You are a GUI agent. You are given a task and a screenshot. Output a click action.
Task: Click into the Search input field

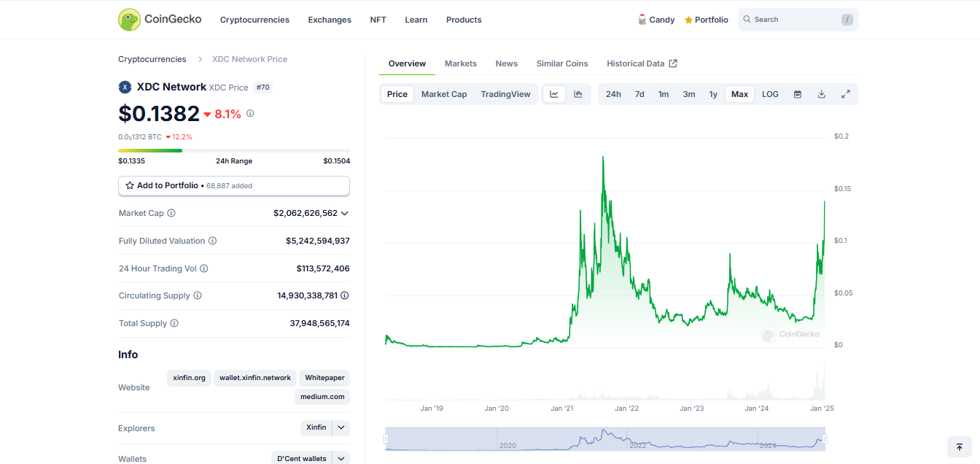point(798,20)
